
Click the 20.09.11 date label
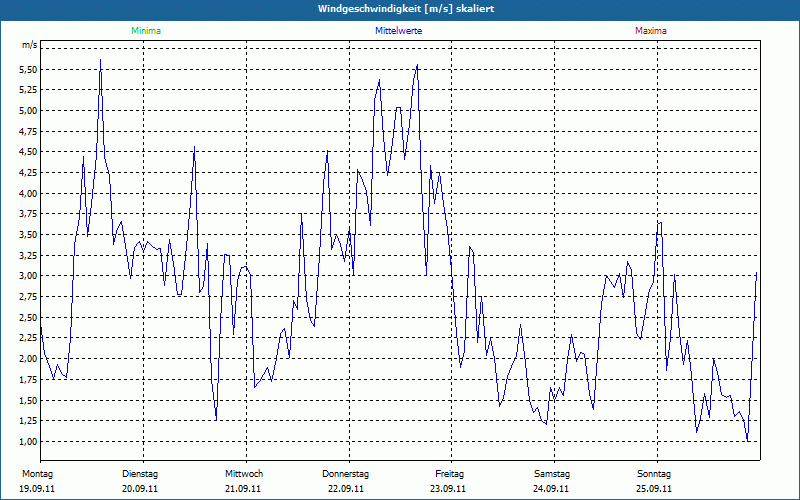click(140, 489)
